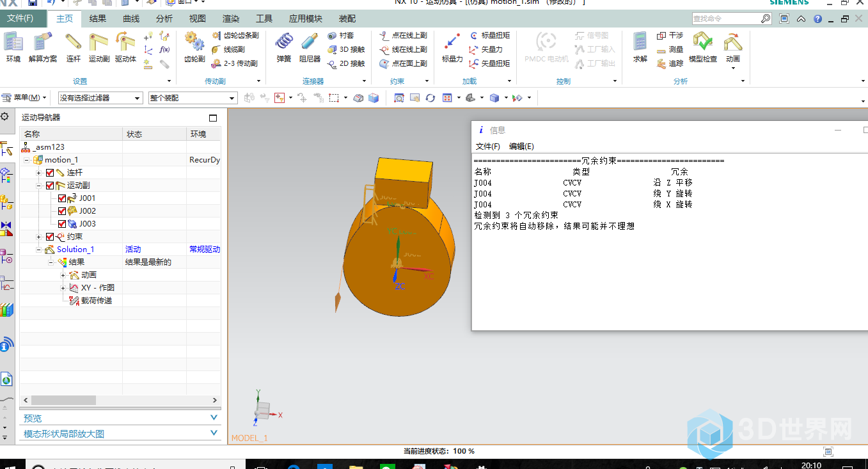Click the 状态 column header
Screen dimensions: 868x469
click(x=154, y=134)
